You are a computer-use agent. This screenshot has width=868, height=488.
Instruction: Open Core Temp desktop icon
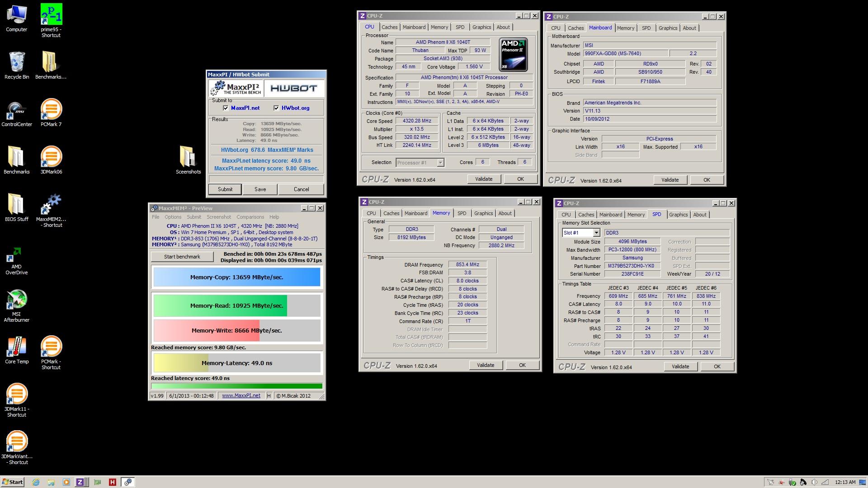tap(17, 350)
